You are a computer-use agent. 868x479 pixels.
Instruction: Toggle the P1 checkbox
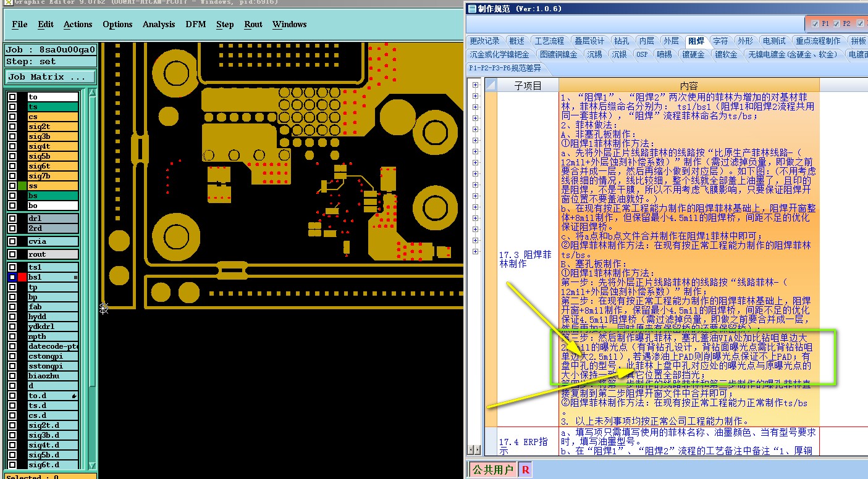click(815, 23)
